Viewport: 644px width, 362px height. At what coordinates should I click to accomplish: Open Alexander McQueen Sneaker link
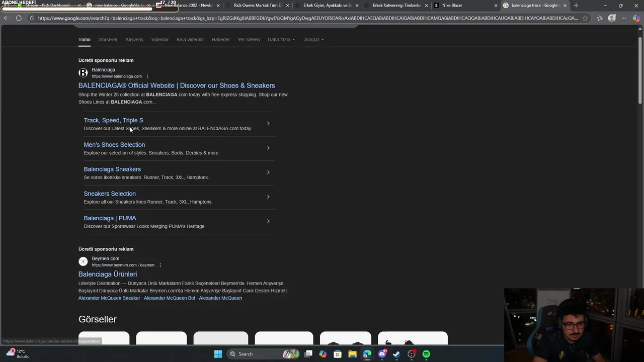click(x=109, y=298)
